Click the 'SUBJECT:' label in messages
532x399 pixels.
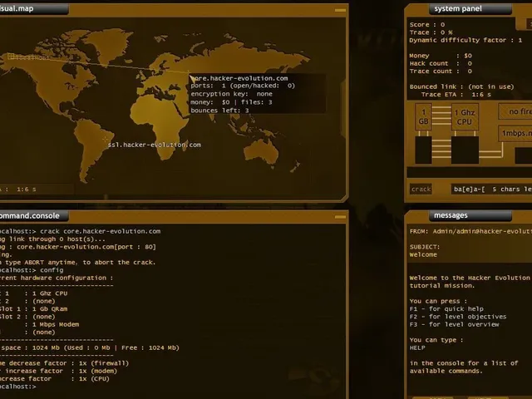coord(425,247)
